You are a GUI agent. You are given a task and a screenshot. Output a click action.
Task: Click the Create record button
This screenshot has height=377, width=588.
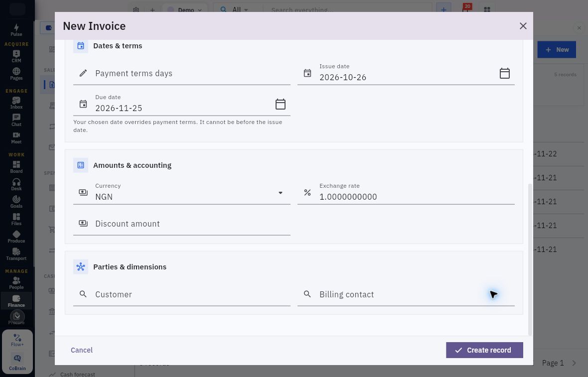[x=484, y=350]
